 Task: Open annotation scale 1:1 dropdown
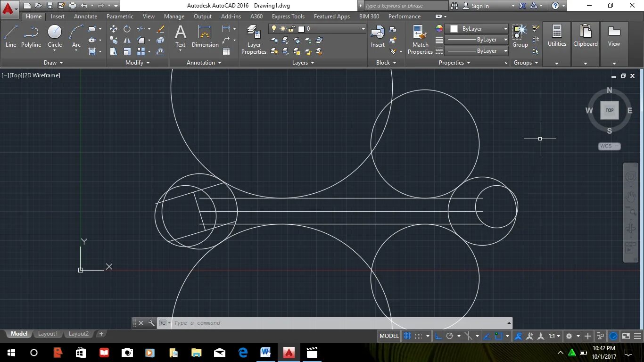pos(554,336)
